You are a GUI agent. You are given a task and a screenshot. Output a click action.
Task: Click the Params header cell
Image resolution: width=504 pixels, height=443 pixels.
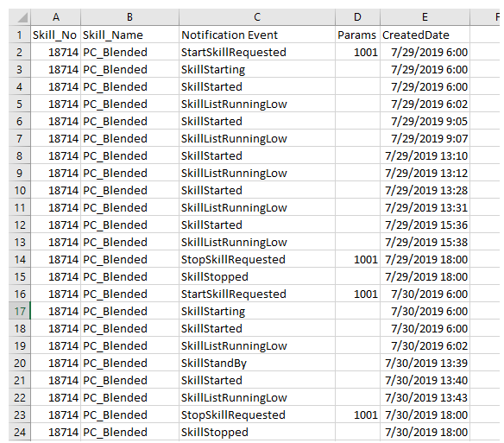pyautogui.click(x=358, y=35)
